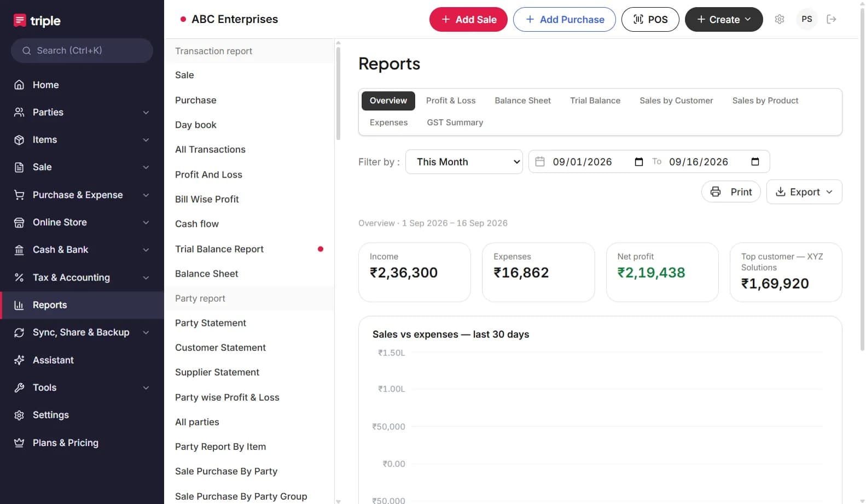The height and width of the screenshot is (504, 866).
Task: Open the Export dropdown
Action: tap(804, 192)
